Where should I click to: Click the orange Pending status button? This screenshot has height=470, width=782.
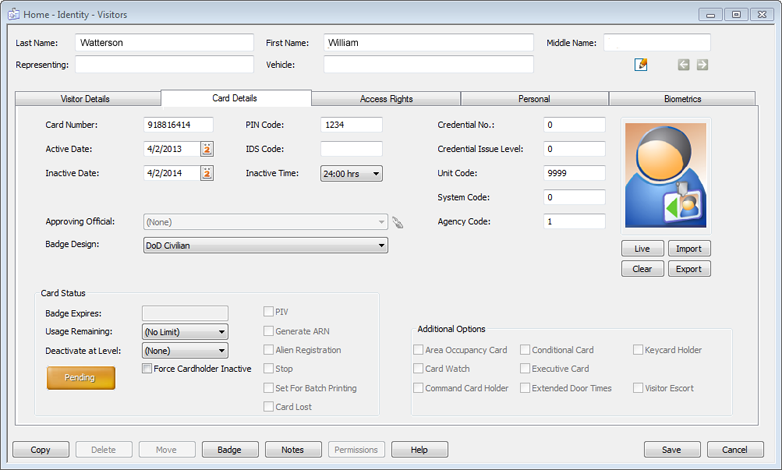pos(80,378)
